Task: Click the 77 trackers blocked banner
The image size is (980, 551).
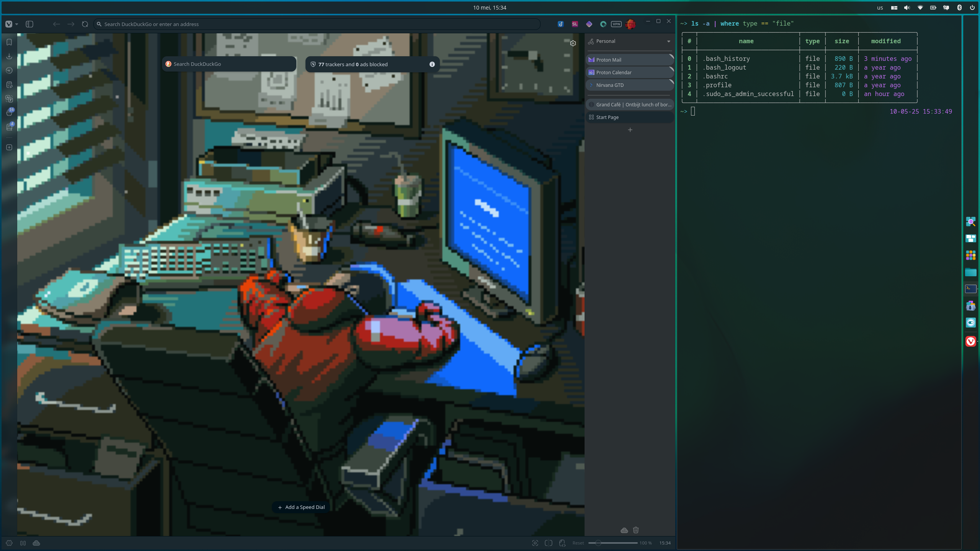Action: [372, 64]
